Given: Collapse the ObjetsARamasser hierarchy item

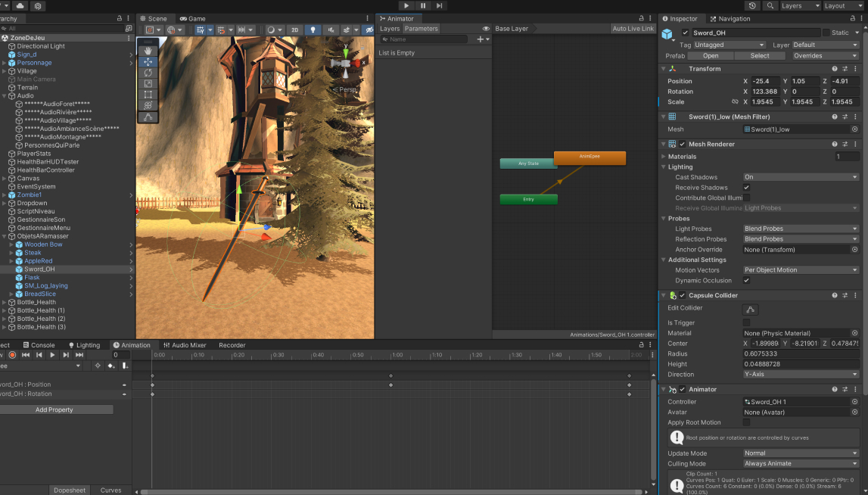Looking at the screenshot, I should click(x=5, y=236).
